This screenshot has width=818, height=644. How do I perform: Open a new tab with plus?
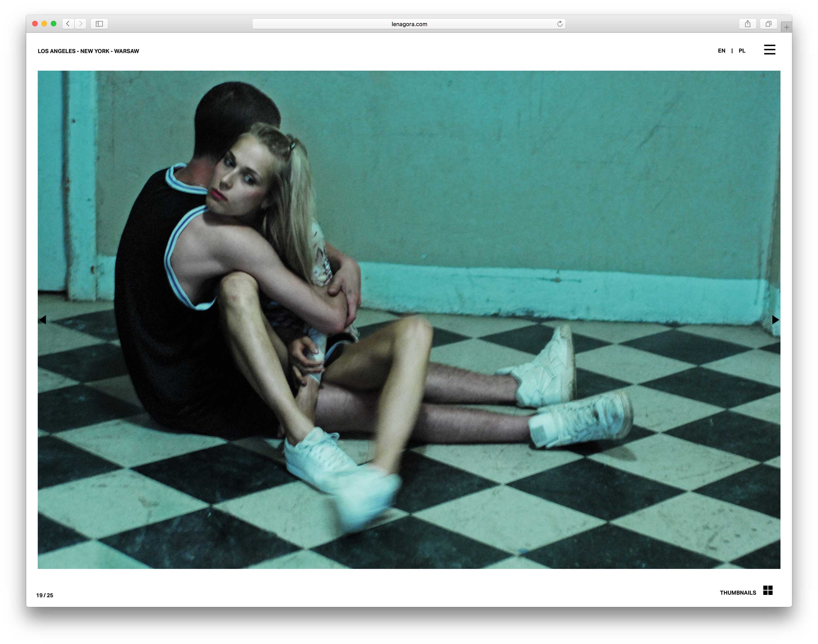coord(786,27)
